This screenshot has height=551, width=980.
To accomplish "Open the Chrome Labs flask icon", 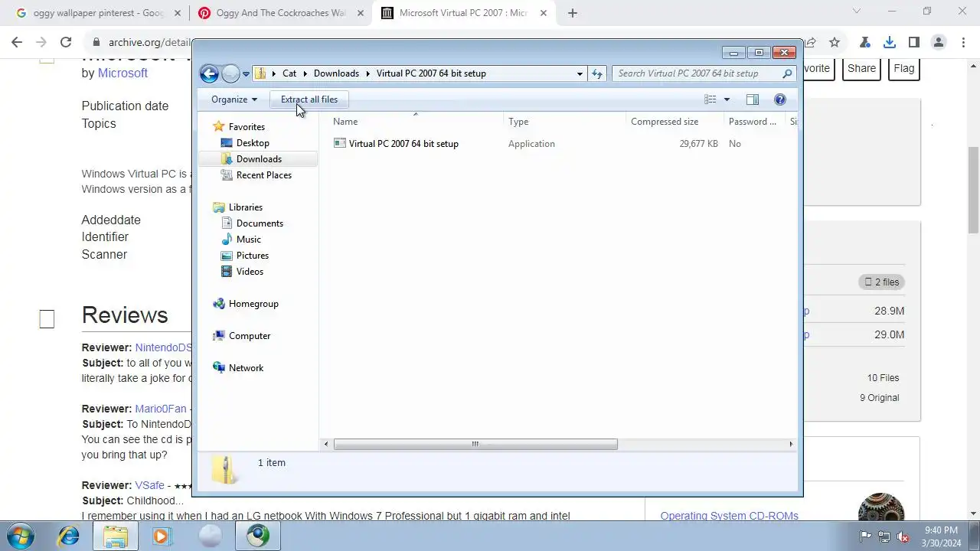I will coord(865,43).
